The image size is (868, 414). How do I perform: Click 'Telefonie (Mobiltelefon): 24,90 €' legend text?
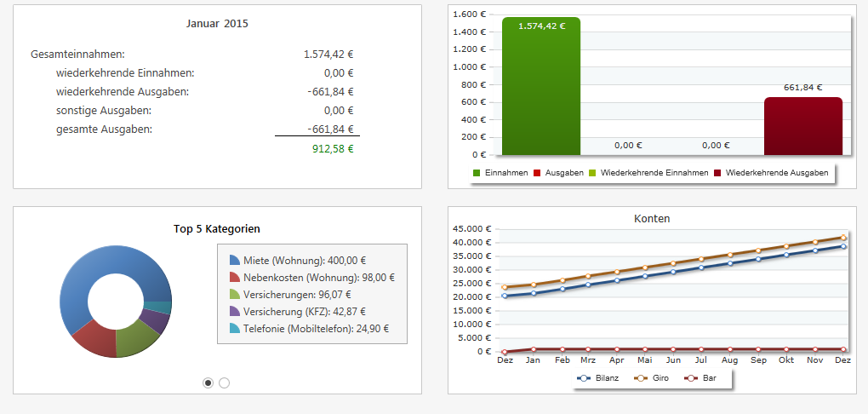[x=316, y=328]
